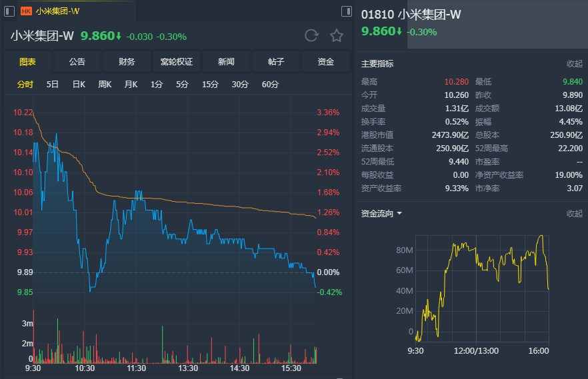Viewport: 588px width, 379px height.
Task: Switch chart to 日K period
Action: (79, 85)
